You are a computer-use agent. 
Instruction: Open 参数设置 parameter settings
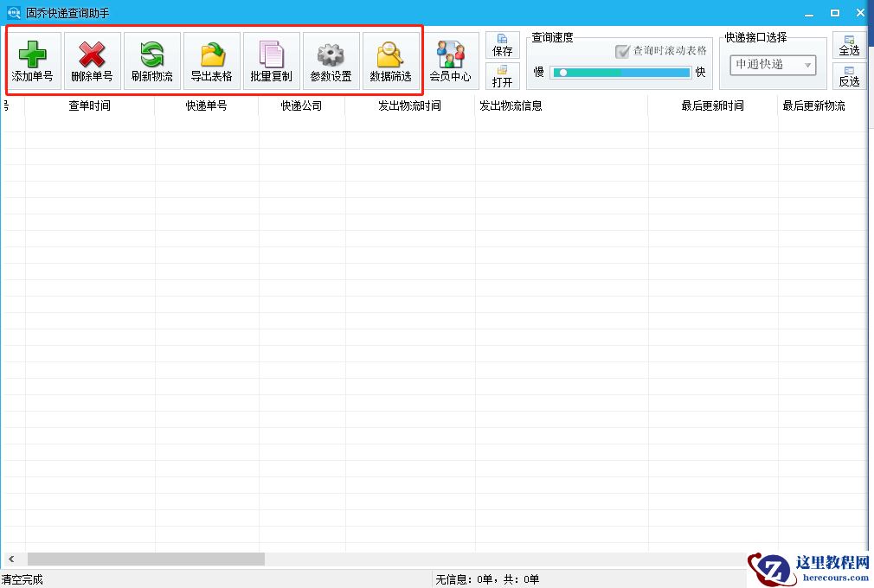click(331, 60)
